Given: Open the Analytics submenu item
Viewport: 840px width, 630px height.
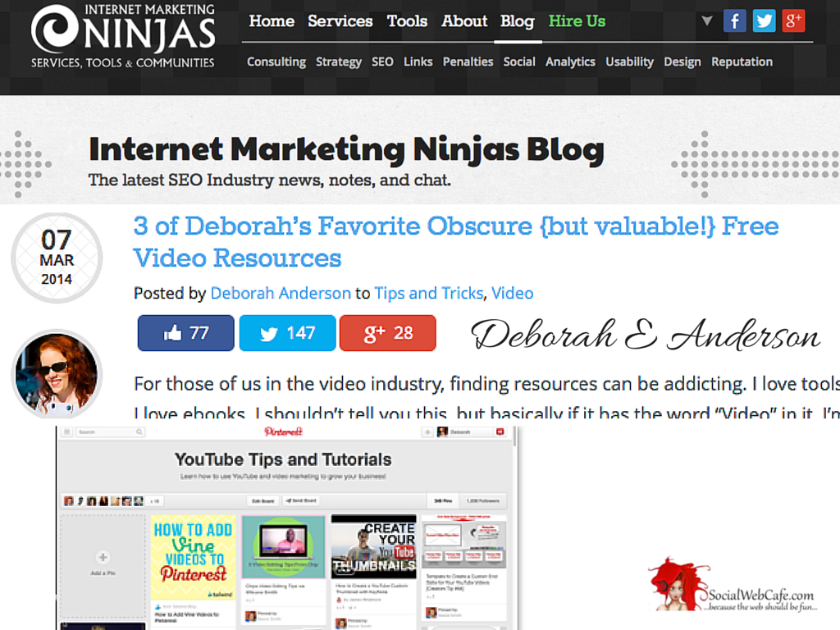Looking at the screenshot, I should click(571, 62).
